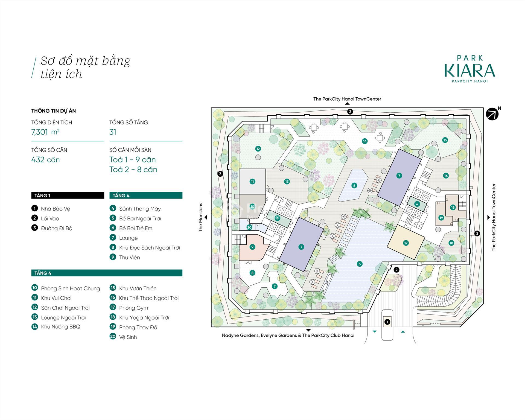Viewport: 525px width, 420px height.
Task: Select the TẦNG 4 header above Sảnh Thang Máy
Action: (x=146, y=195)
